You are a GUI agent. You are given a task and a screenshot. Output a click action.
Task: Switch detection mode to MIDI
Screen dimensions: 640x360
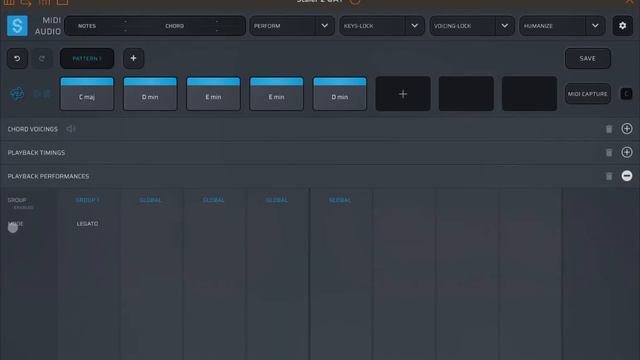coord(51,20)
